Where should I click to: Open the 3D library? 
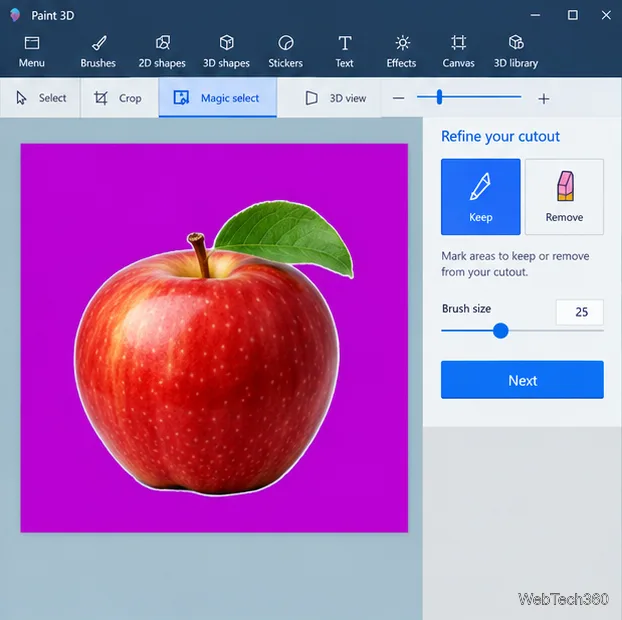[x=516, y=52]
